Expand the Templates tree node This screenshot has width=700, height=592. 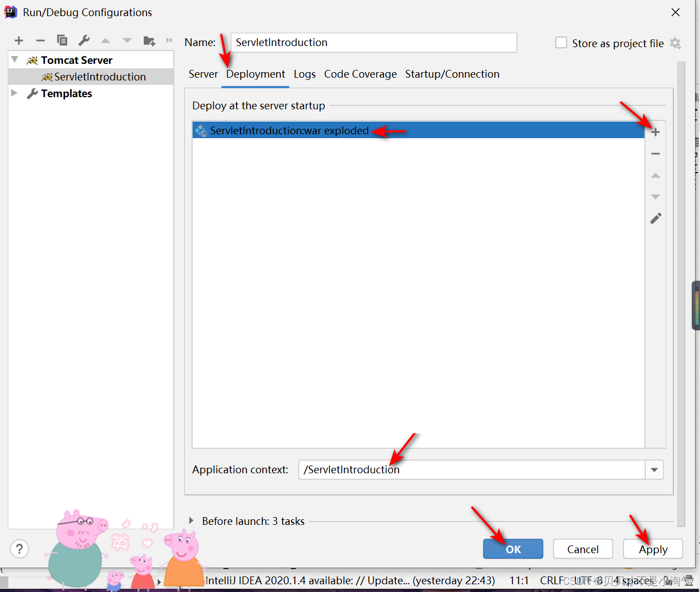(x=15, y=93)
